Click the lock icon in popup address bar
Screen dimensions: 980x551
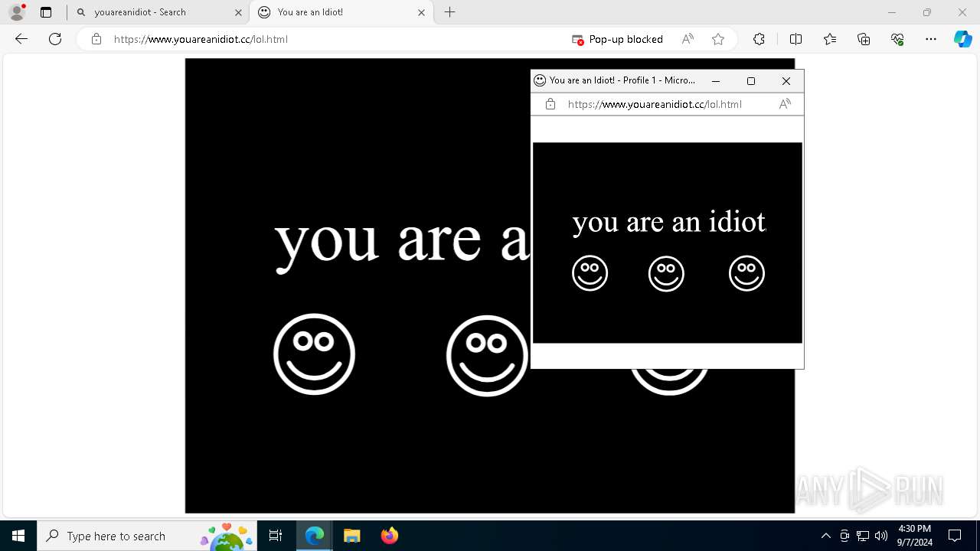click(x=550, y=104)
